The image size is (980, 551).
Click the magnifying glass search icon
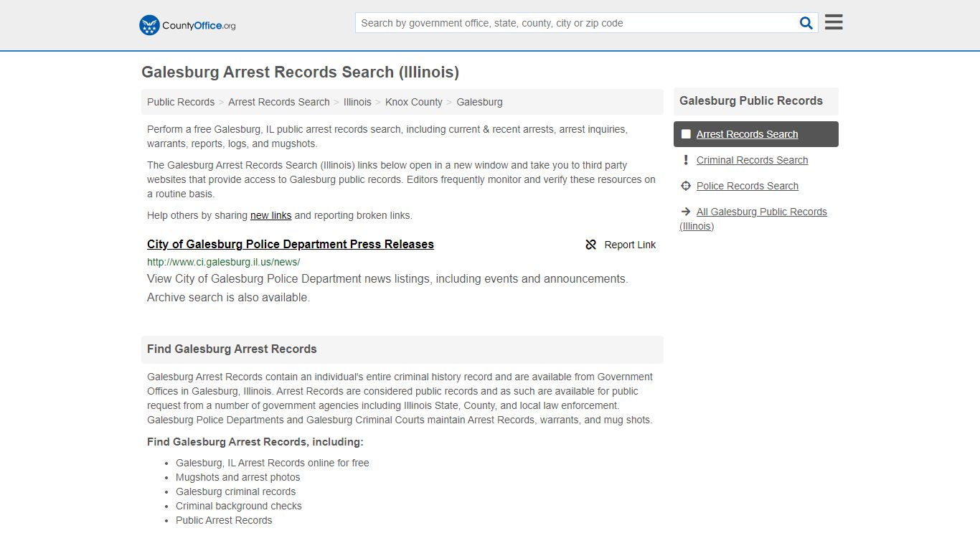806,23
